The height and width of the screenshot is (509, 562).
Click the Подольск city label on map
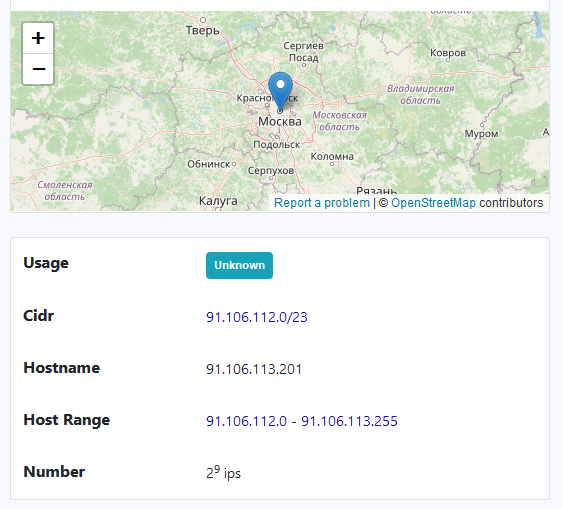277,144
